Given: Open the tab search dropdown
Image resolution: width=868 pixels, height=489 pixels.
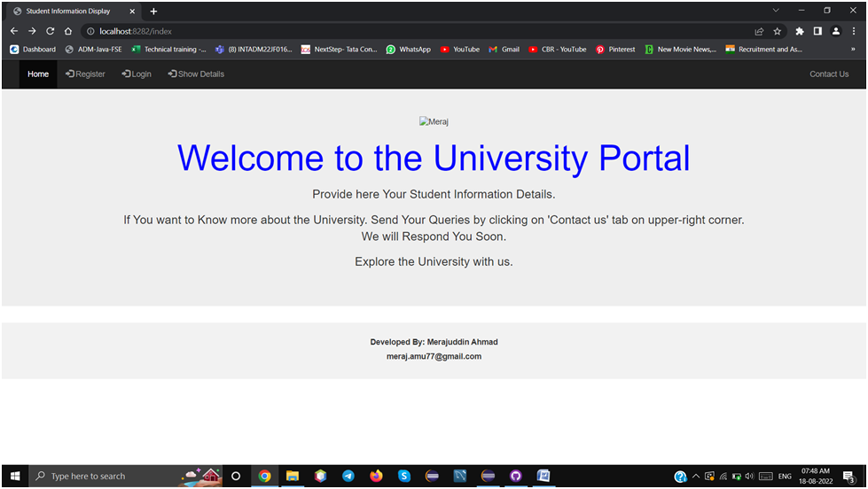Looking at the screenshot, I should tap(776, 11).
